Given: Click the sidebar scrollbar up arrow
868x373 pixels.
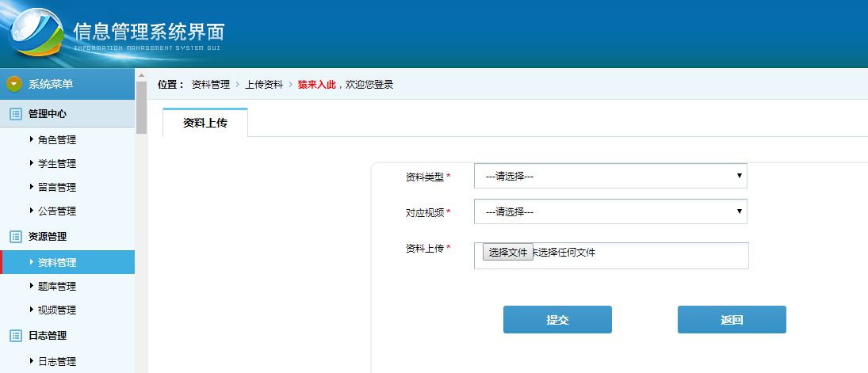Looking at the screenshot, I should pos(141,75).
